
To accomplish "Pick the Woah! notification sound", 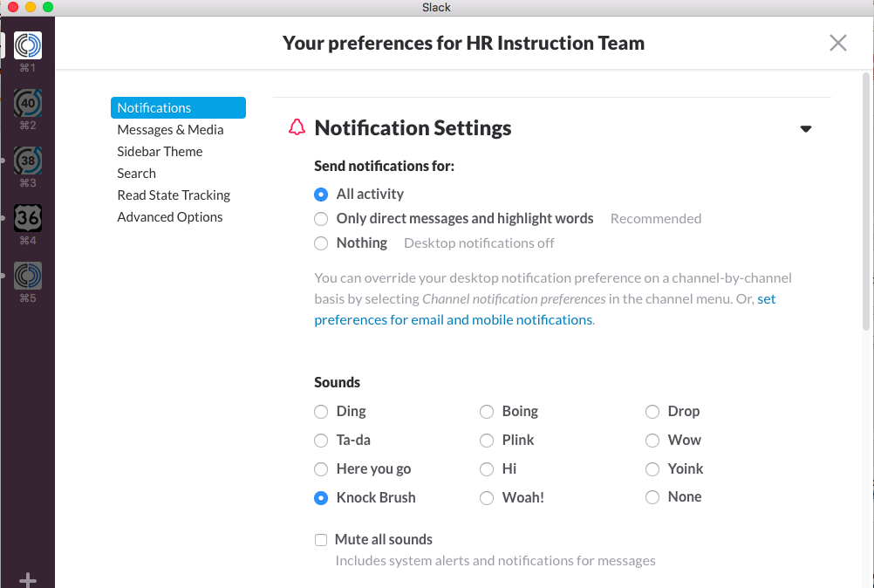I will point(487,498).
